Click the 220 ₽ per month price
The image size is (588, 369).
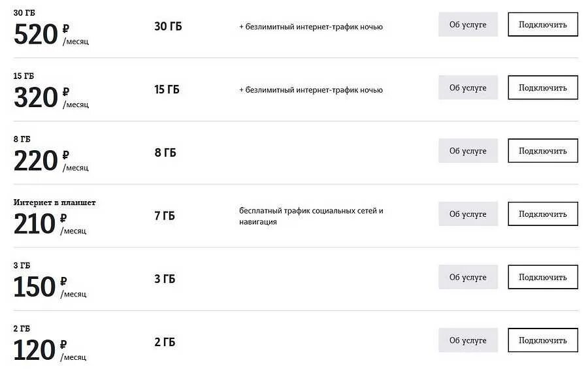[51, 161]
